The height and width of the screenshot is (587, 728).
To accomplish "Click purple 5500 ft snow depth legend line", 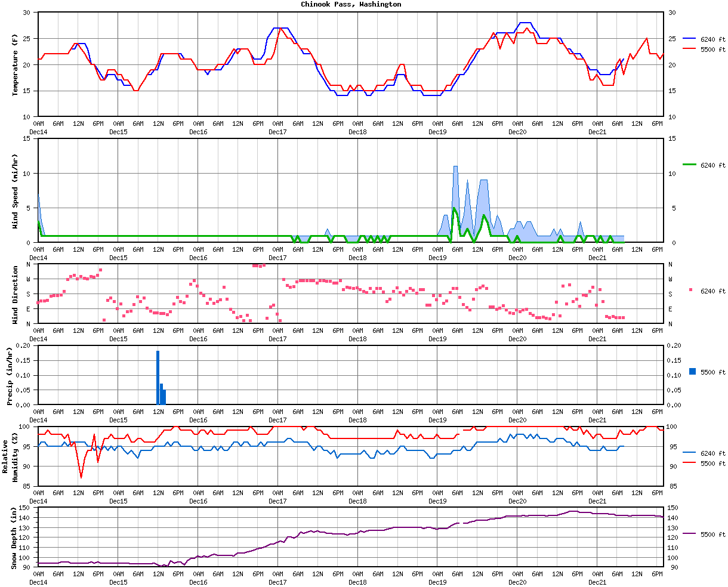I will [690, 534].
